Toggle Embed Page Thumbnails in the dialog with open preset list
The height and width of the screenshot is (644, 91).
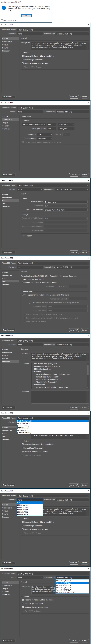[x=23, y=448]
